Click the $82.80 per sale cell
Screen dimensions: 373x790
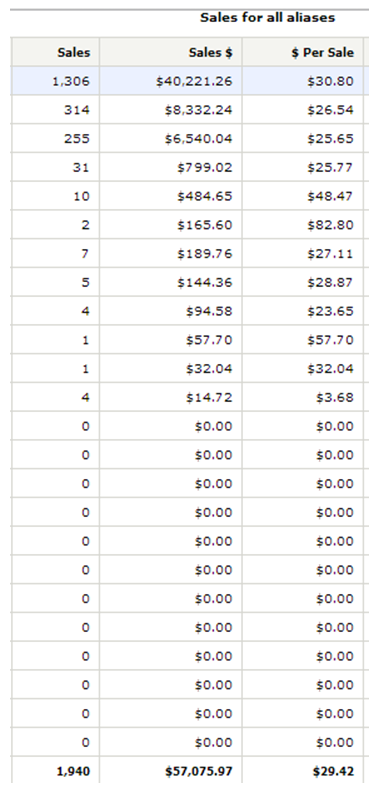[x=302, y=225]
